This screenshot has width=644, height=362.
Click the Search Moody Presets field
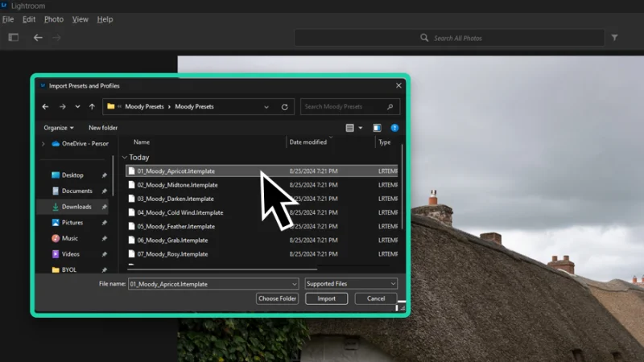349,107
